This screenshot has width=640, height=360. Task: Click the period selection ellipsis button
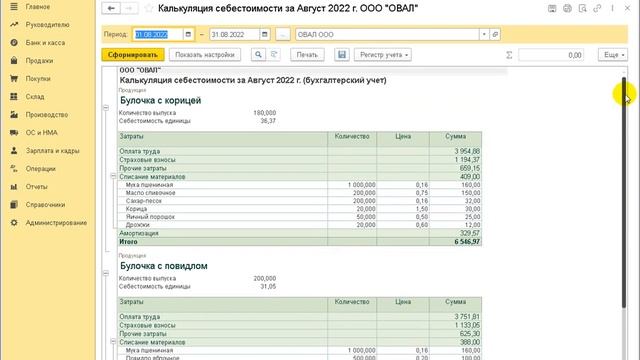(x=283, y=35)
